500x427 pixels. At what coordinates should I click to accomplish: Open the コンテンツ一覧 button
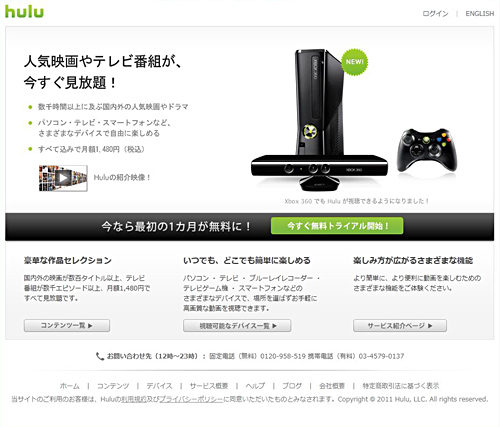[67, 326]
